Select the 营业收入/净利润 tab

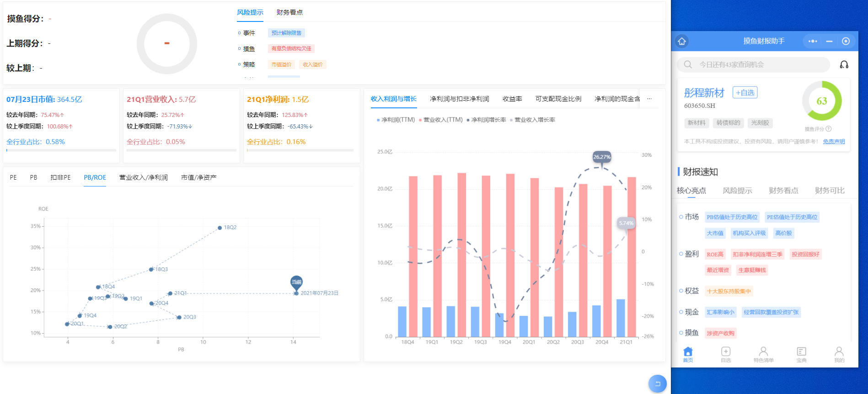(143, 177)
